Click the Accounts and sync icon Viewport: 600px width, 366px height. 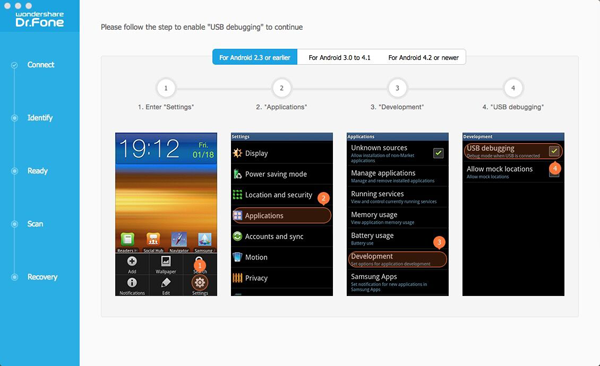[x=237, y=236]
